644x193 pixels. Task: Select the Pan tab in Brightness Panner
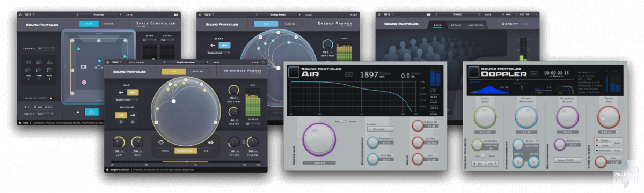point(174,71)
